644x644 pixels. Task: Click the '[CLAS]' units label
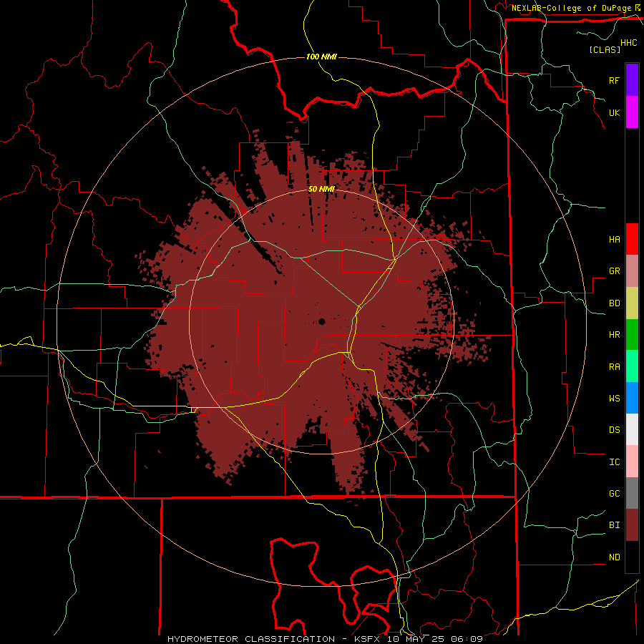[x=605, y=49]
